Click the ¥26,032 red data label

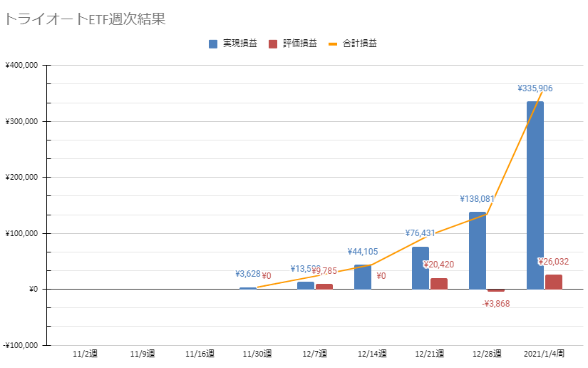[x=554, y=262]
